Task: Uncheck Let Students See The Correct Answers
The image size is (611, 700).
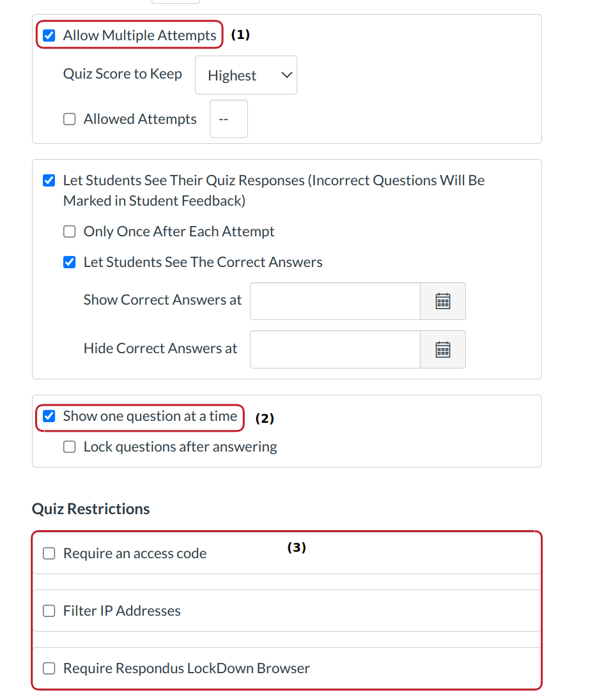Action: pos(70,262)
